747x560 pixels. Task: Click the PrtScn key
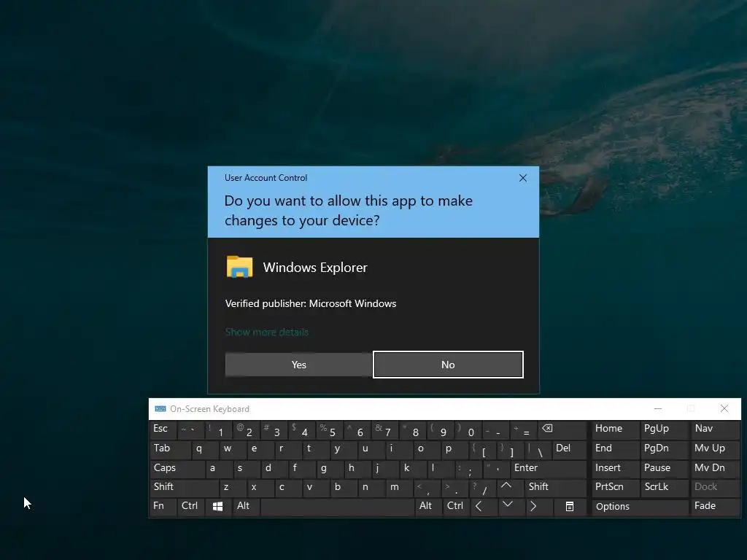[615, 487]
